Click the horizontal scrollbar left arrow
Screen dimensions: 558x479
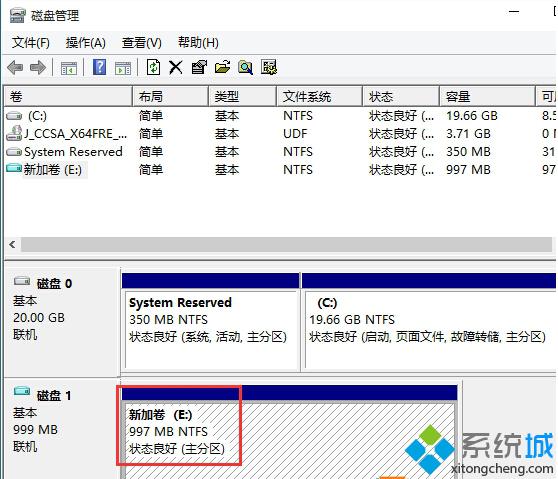12,244
